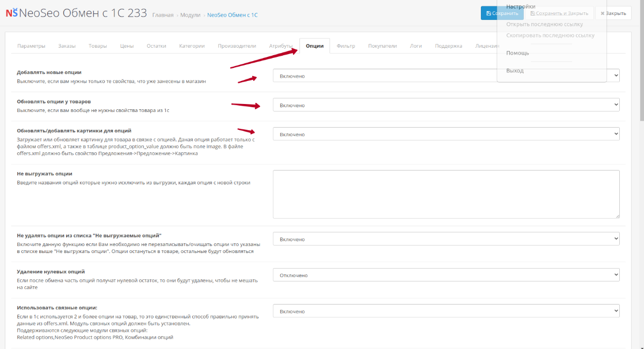The width and height of the screenshot is (644, 349).
Task: Open the Обновлять опции у товаров dropdown
Action: 446,105
